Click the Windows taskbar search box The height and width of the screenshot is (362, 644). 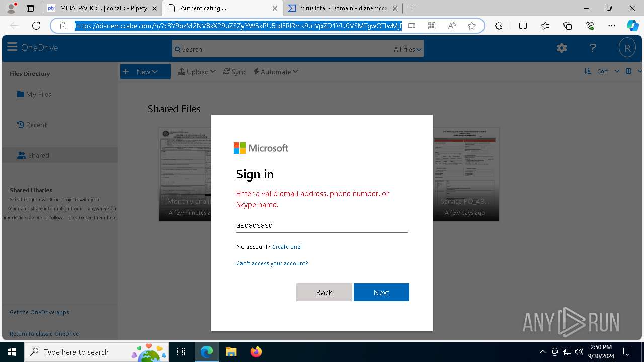click(96, 352)
